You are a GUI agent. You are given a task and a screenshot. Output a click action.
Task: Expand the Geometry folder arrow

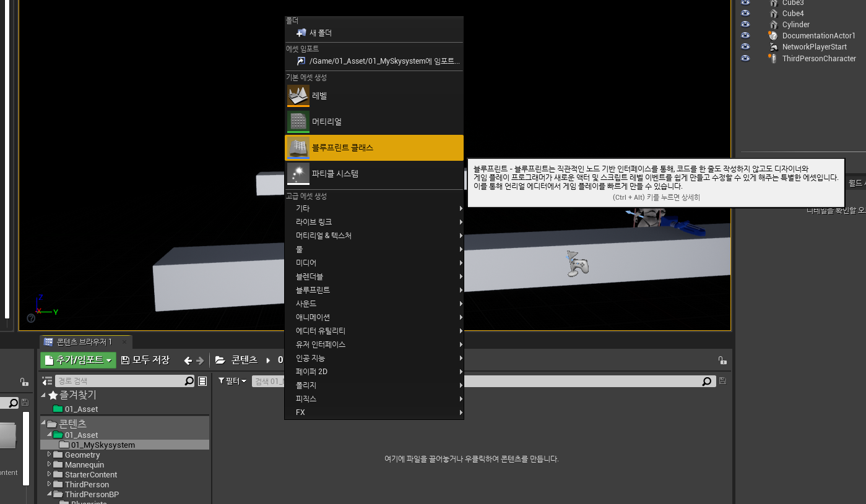click(50, 455)
